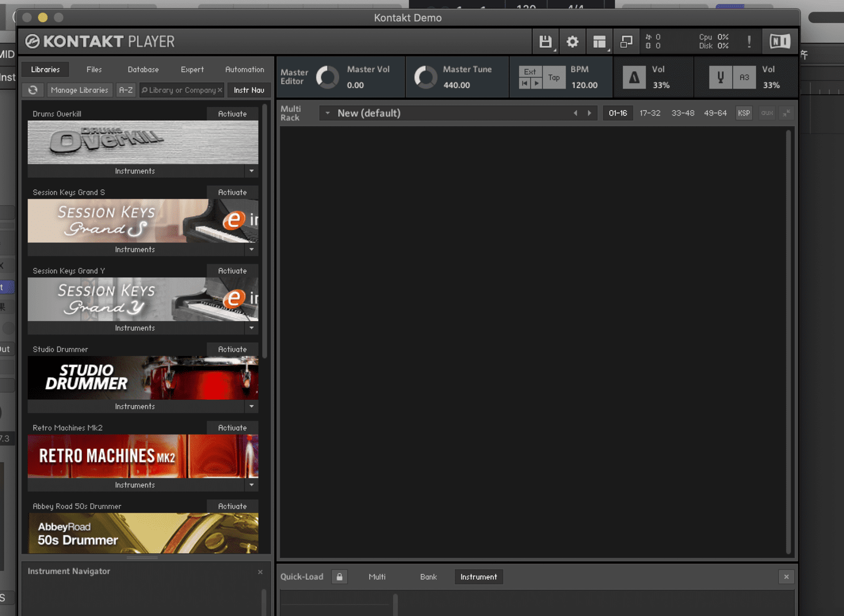
Task: Show rack page 01-16
Action: point(618,113)
